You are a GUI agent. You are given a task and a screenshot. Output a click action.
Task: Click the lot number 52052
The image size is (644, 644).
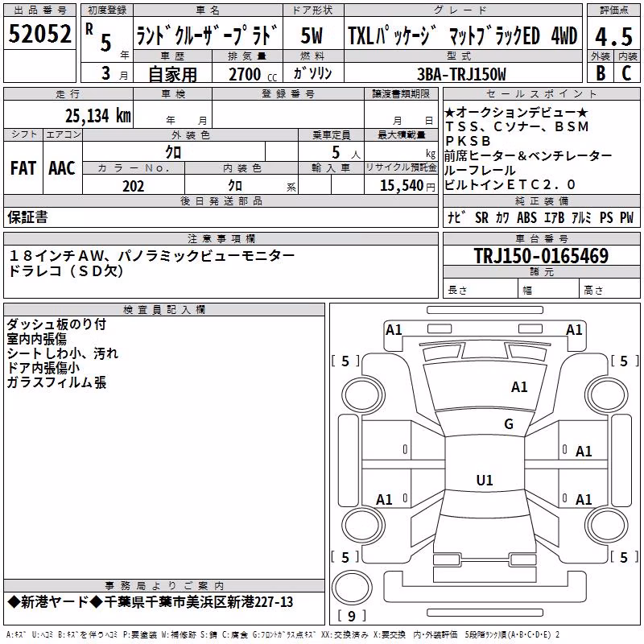pyautogui.click(x=39, y=34)
